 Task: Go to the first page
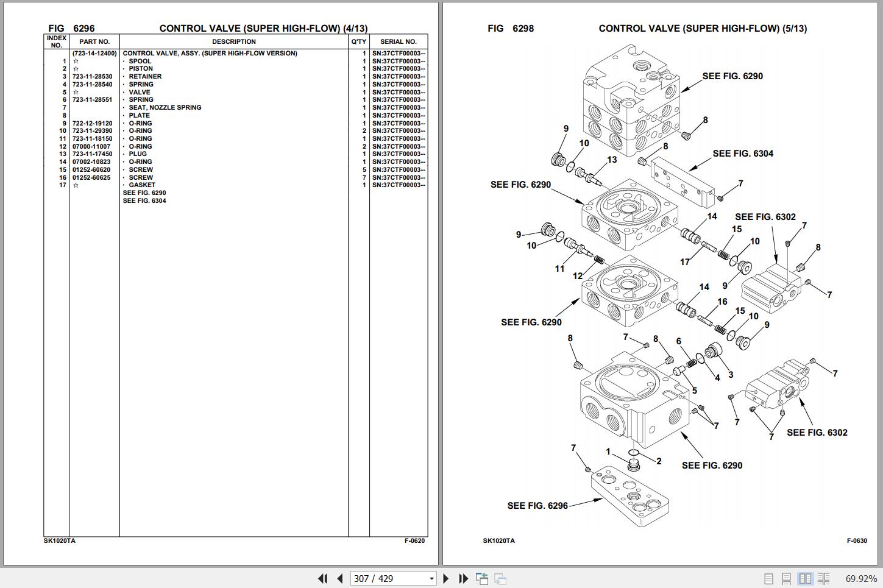pos(323,578)
